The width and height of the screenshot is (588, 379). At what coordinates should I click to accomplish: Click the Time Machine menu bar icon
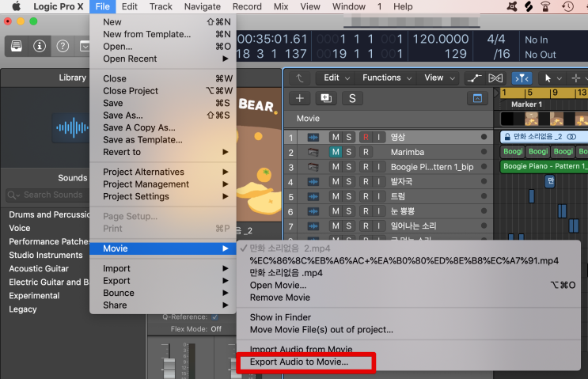point(567,6)
